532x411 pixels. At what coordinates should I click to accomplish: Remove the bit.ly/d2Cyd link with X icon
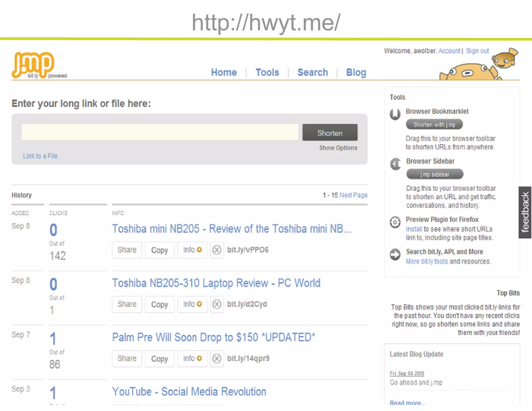pos(217,304)
